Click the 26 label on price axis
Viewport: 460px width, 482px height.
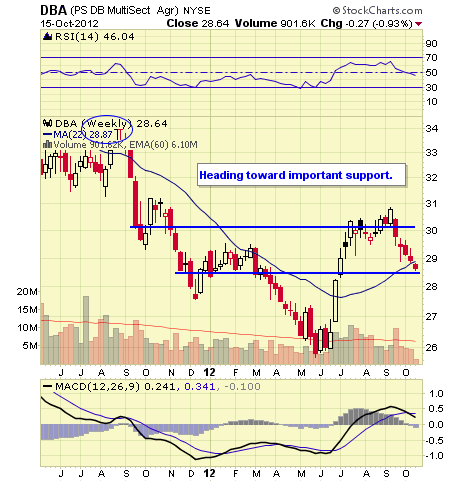click(x=431, y=347)
